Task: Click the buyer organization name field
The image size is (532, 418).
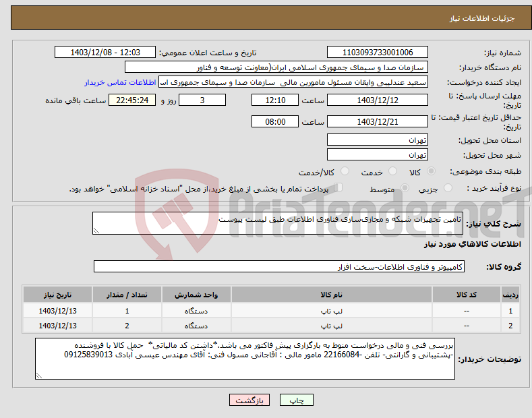Action: click(276, 67)
